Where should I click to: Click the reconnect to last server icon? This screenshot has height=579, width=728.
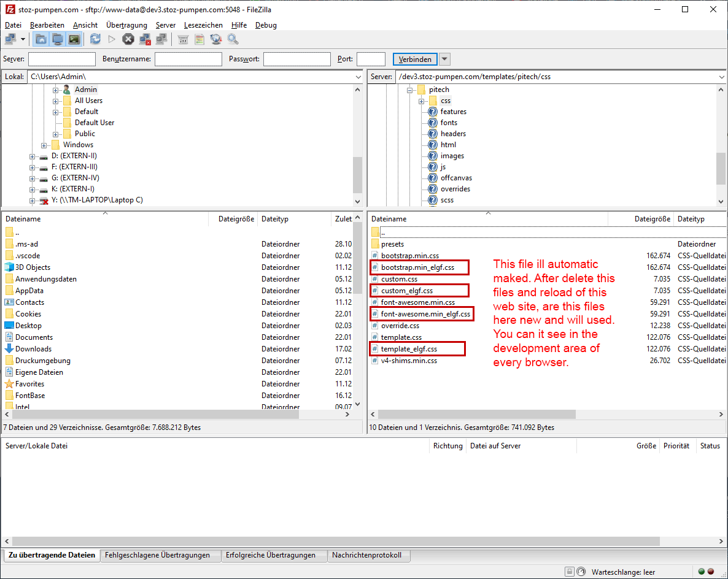point(161,39)
